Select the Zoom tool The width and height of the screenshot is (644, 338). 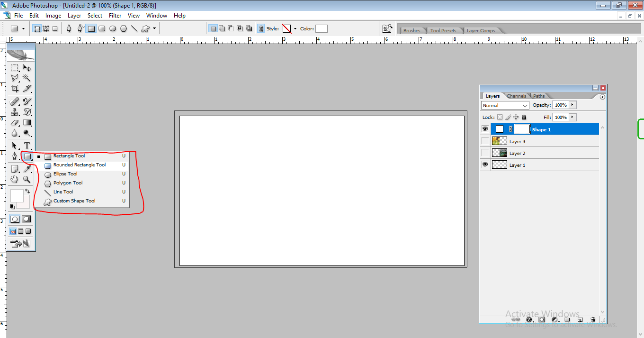[x=27, y=179]
